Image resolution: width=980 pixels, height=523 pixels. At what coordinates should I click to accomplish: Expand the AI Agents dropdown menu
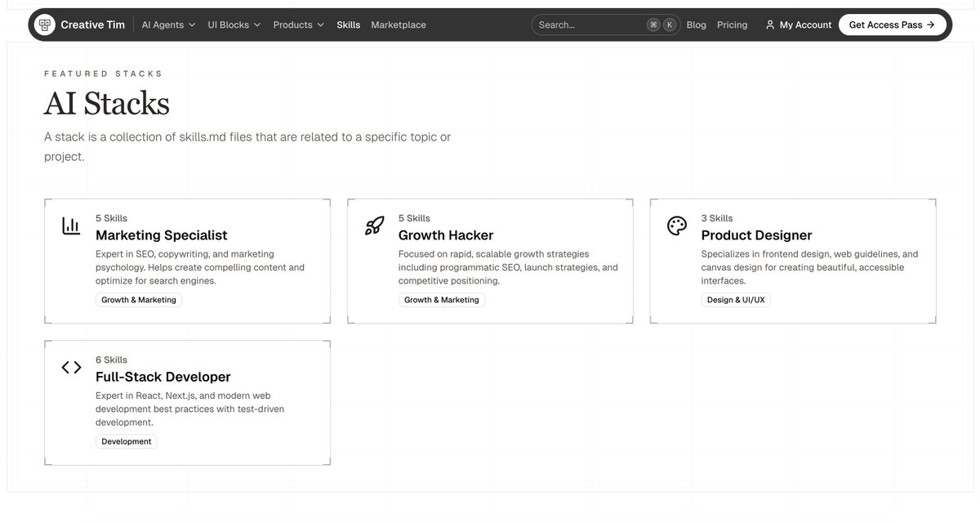pyautogui.click(x=169, y=25)
